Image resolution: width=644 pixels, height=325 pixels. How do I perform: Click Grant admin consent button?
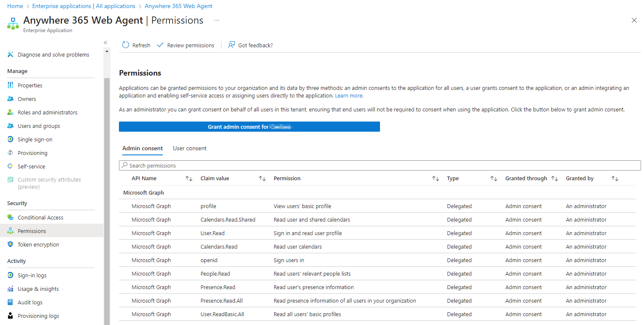[249, 127]
